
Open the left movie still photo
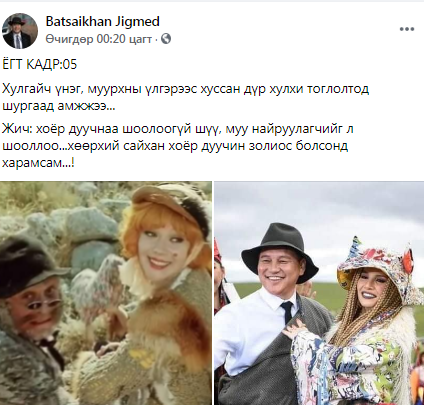pyautogui.click(x=106, y=293)
